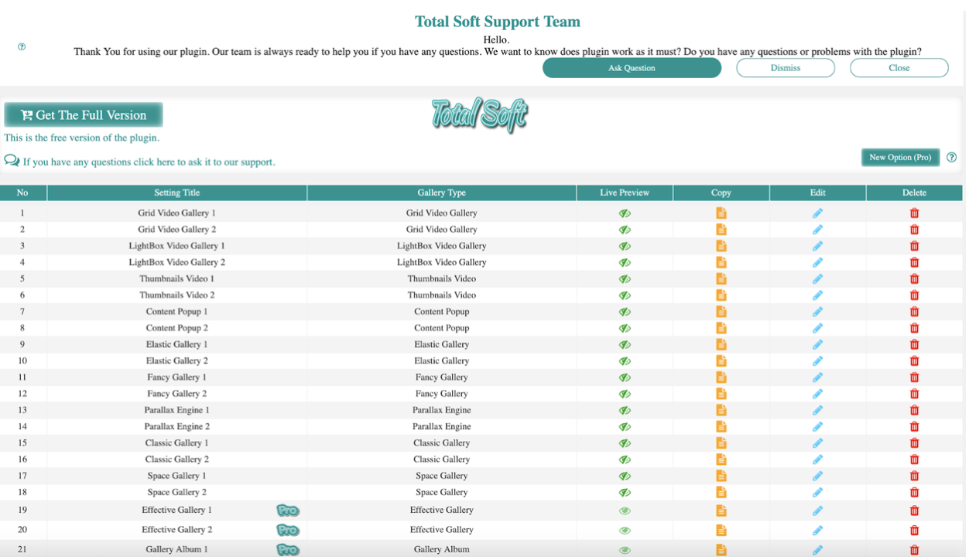Image resolution: width=969 pixels, height=560 pixels.
Task: Delete the Thumbnails Video 1 setting
Action: pyautogui.click(x=916, y=279)
